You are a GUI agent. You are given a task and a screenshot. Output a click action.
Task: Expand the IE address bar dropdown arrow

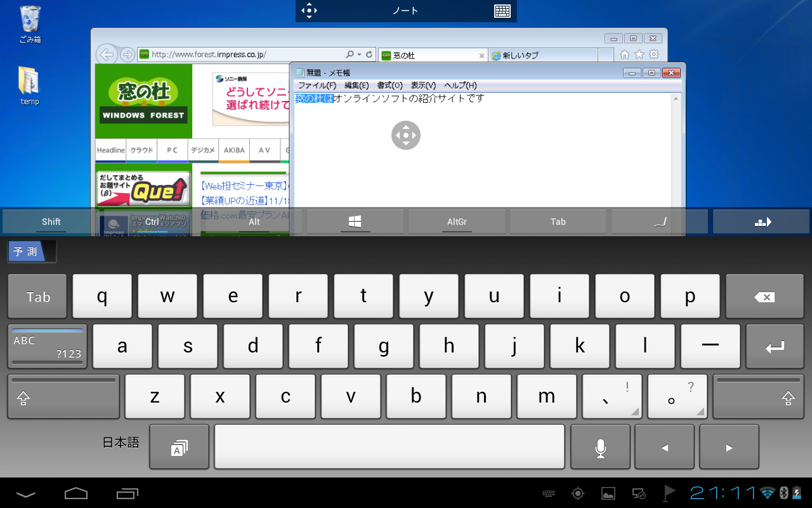pyautogui.click(x=360, y=55)
